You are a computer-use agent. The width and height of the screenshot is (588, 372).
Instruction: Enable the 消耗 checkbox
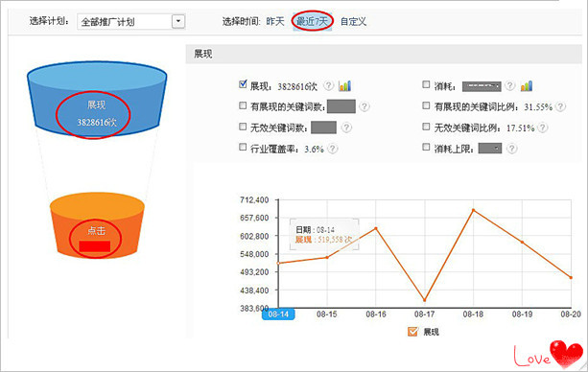(426, 84)
